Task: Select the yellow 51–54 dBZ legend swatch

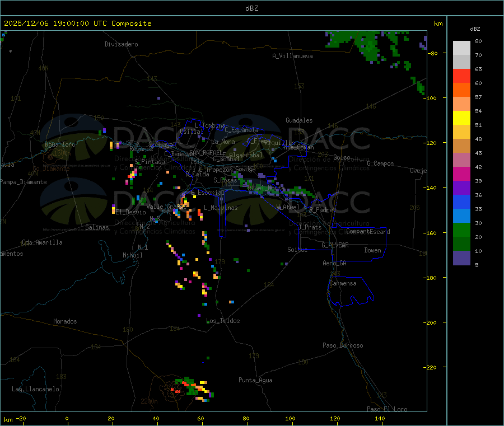Action: 461,118
